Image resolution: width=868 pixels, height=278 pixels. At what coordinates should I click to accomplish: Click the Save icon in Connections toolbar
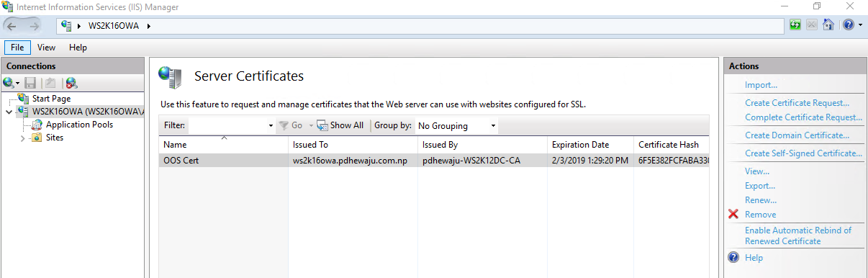tap(30, 83)
